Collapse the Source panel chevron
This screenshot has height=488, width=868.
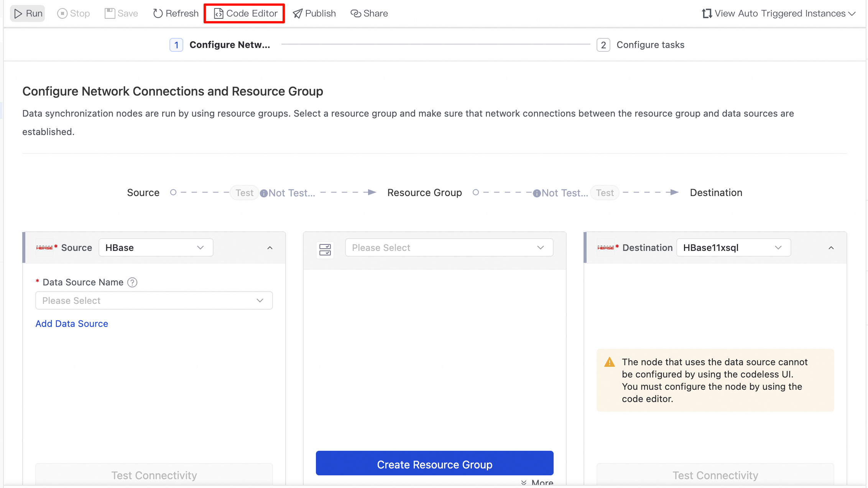pyautogui.click(x=270, y=248)
